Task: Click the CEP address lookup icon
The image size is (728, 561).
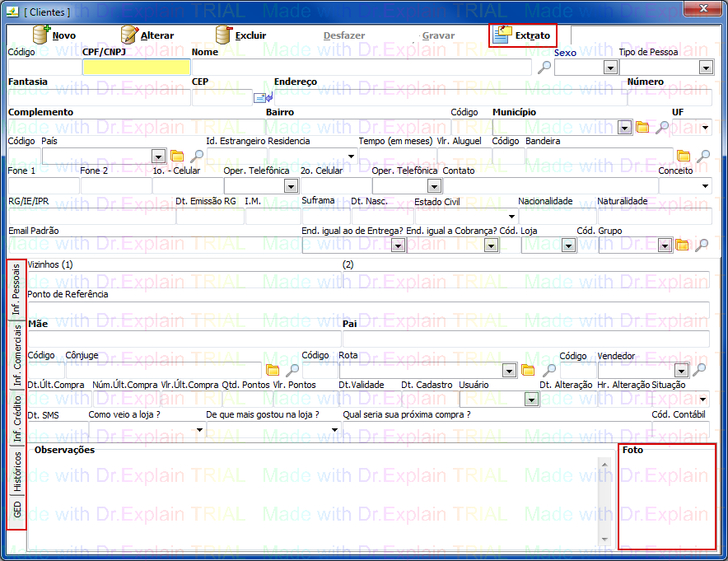Action: pos(263,97)
